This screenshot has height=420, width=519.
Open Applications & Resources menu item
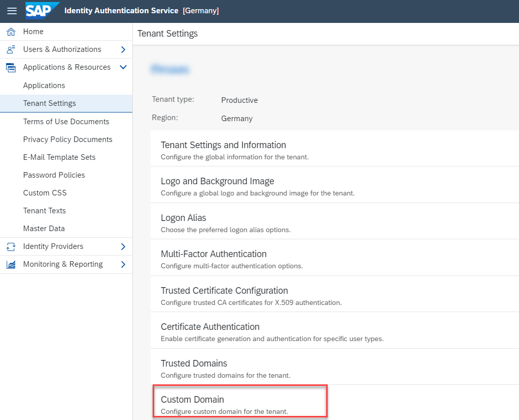(66, 67)
